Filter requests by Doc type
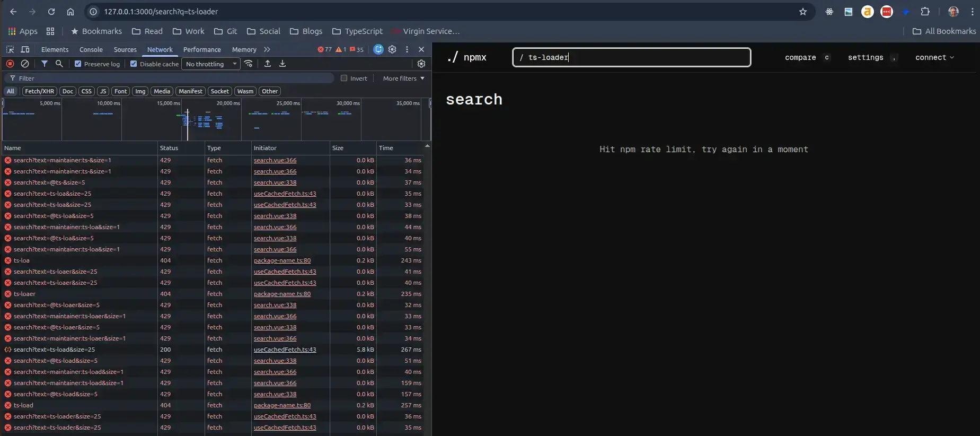Viewport: 980px width, 436px height. point(68,91)
